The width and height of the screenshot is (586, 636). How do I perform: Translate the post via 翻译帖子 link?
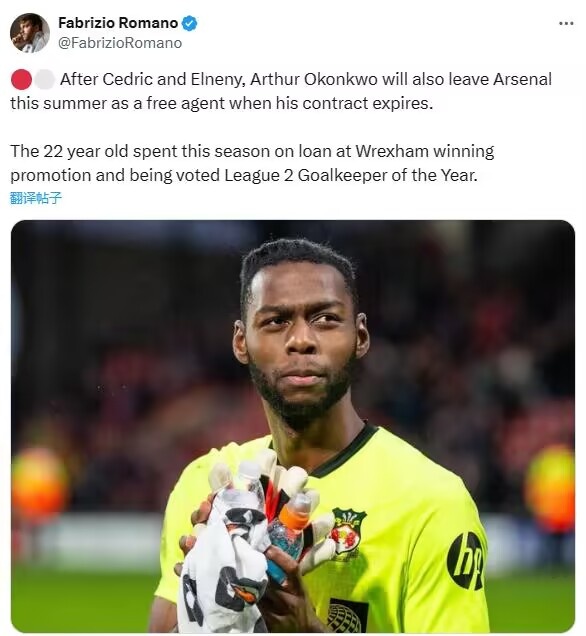pyautogui.click(x=36, y=198)
